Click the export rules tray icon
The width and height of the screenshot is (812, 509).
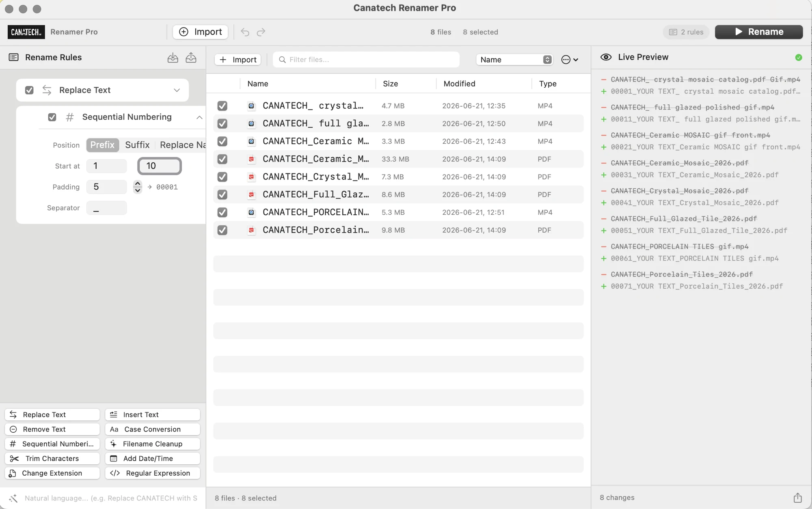tap(191, 58)
